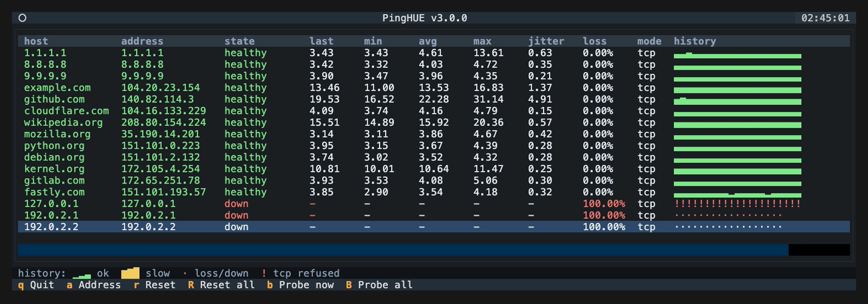Select the python.org host row
Image resolution: width=868 pixels, height=304 pixels.
click(434, 145)
